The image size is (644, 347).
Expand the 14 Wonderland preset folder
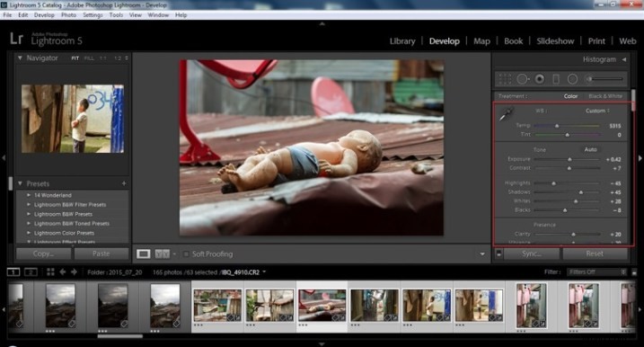coord(29,195)
